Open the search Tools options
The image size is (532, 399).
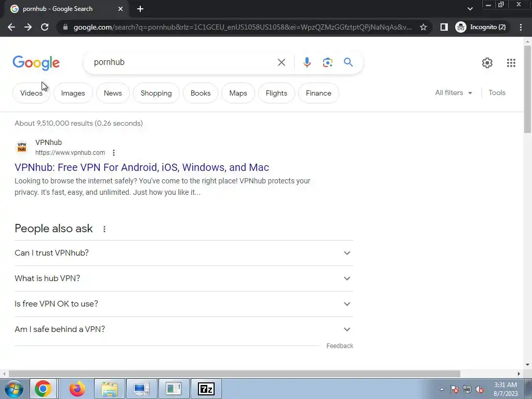[497, 92]
